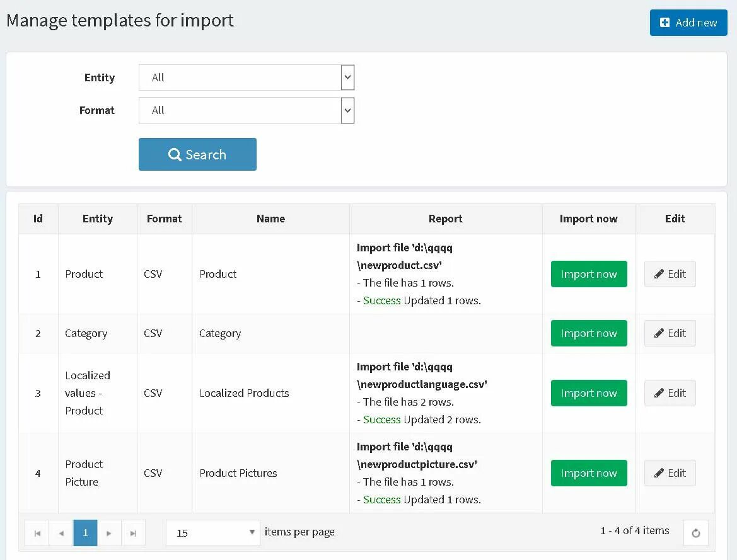Edit the Localized Products template
This screenshot has width=737, height=560.
(x=670, y=393)
